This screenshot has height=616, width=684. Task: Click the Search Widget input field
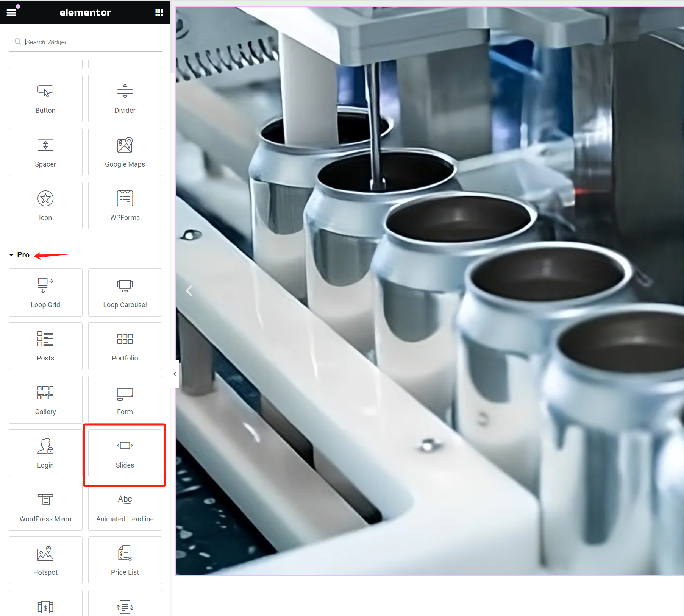tap(91, 42)
